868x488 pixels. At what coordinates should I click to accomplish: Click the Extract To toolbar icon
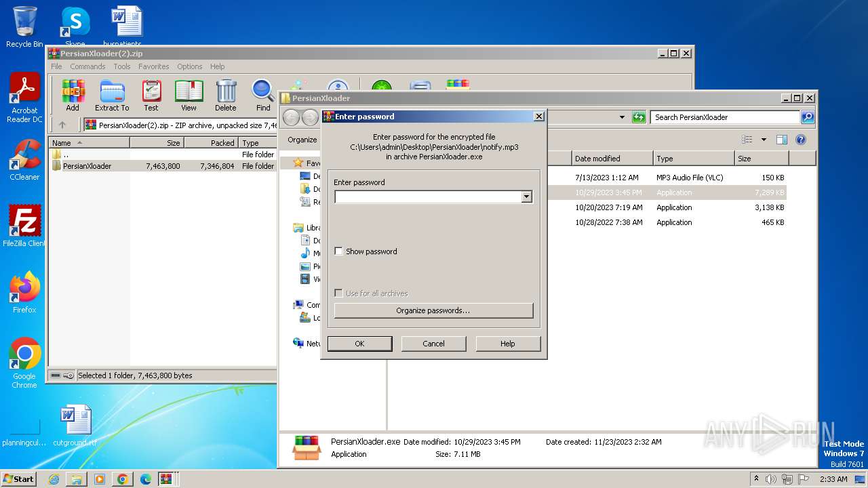point(112,95)
